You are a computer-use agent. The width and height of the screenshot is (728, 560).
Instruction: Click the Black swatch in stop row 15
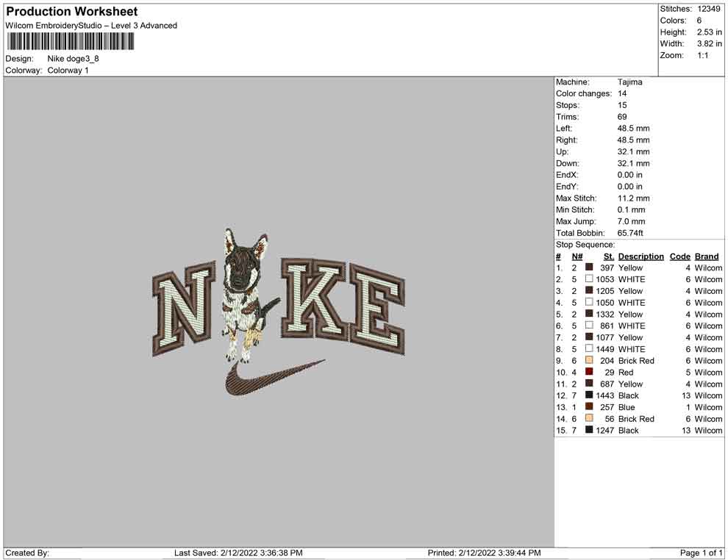coord(589,430)
